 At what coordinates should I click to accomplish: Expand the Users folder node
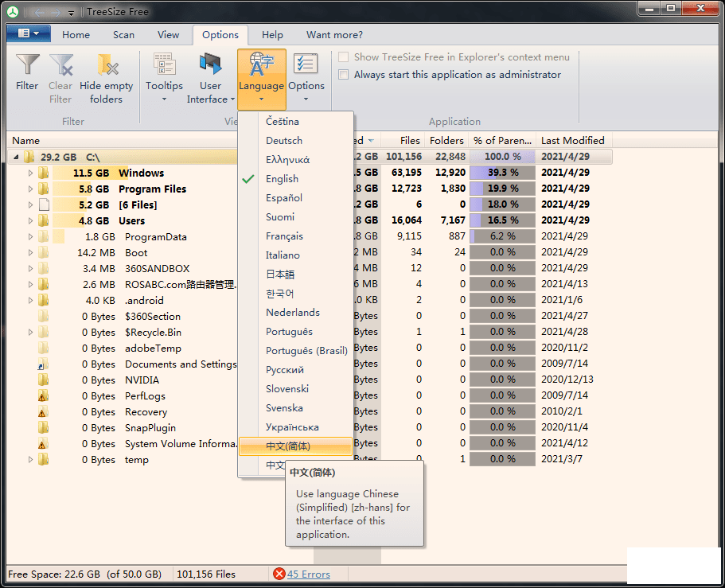pyautogui.click(x=30, y=220)
